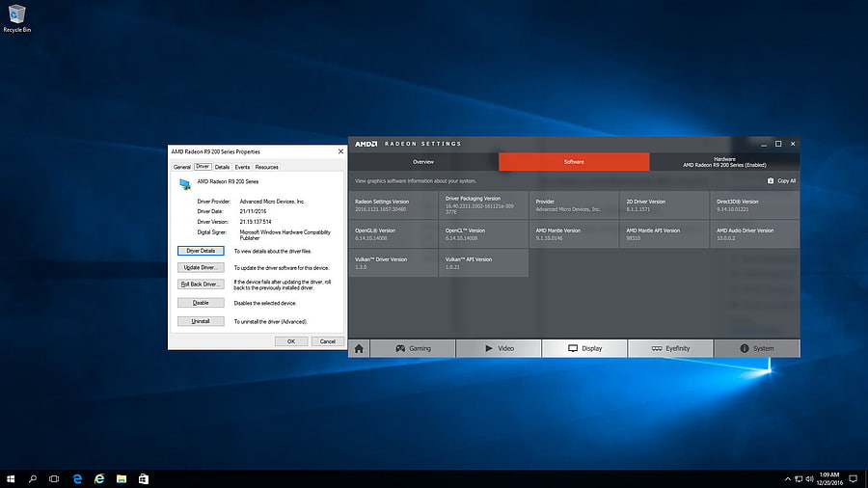The image size is (868, 488).
Task: Switch to the Hardware AMD Radeon R9 200 tab
Action: pos(724,162)
